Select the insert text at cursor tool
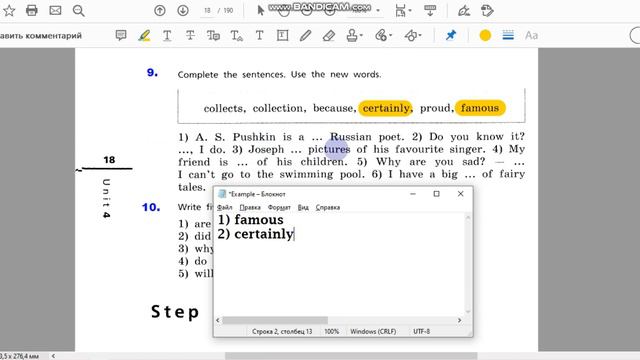The image size is (640, 360). (236, 36)
